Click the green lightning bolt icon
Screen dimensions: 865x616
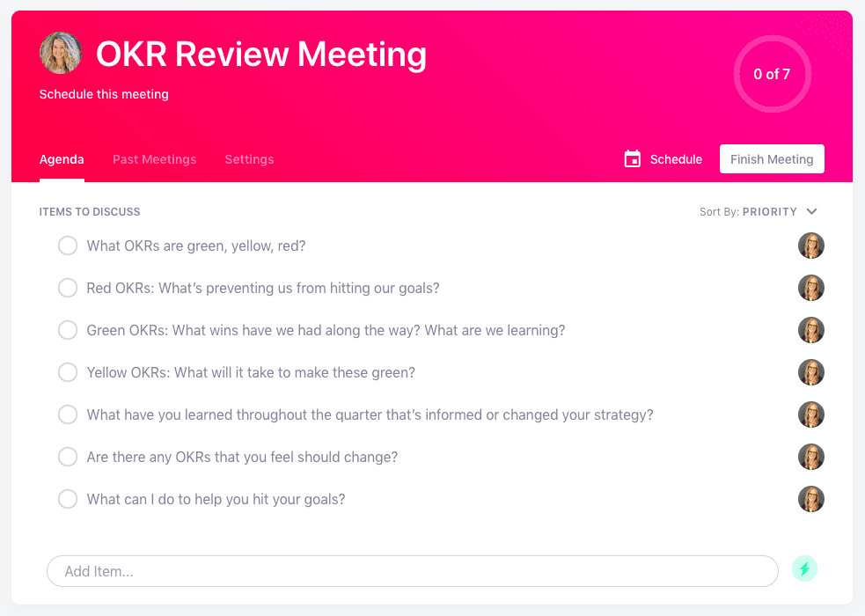[804, 568]
